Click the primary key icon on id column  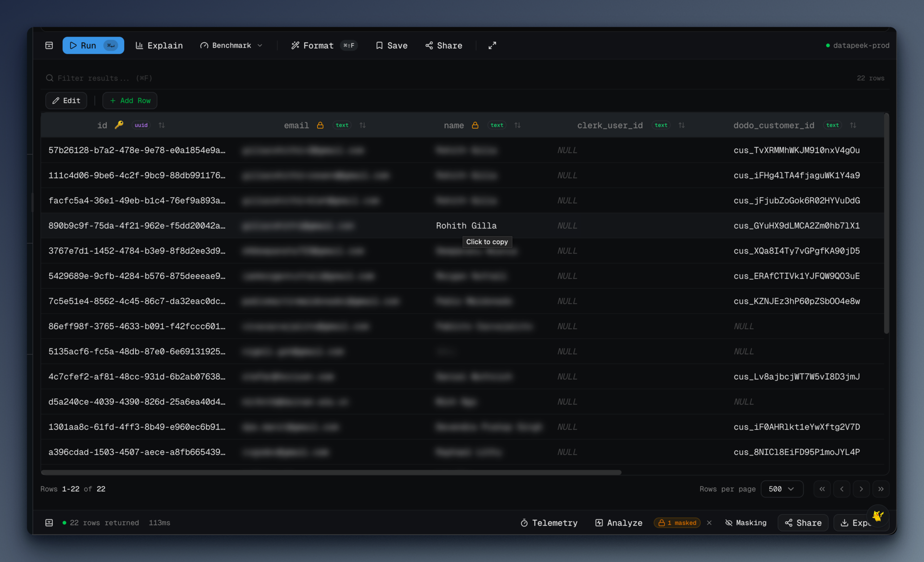click(x=119, y=125)
